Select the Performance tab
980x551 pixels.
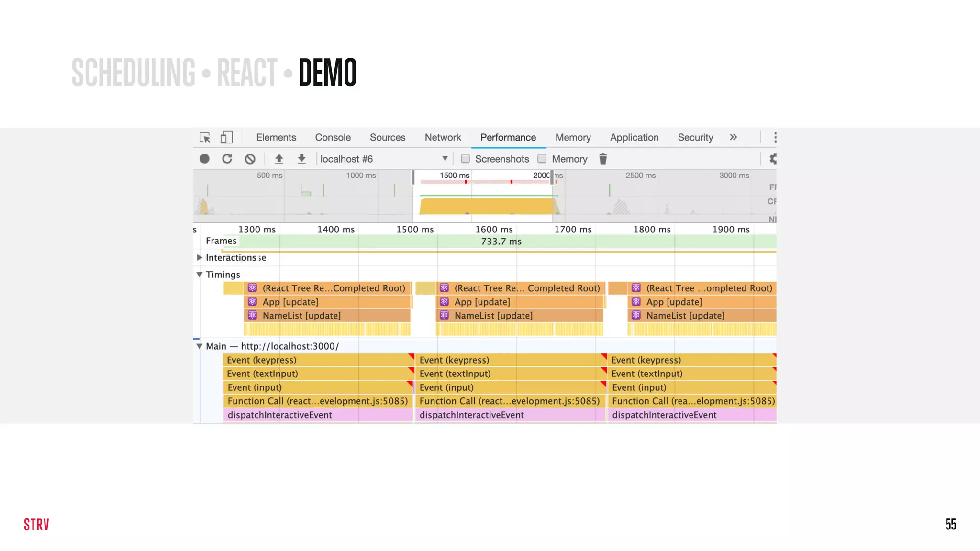click(x=508, y=138)
